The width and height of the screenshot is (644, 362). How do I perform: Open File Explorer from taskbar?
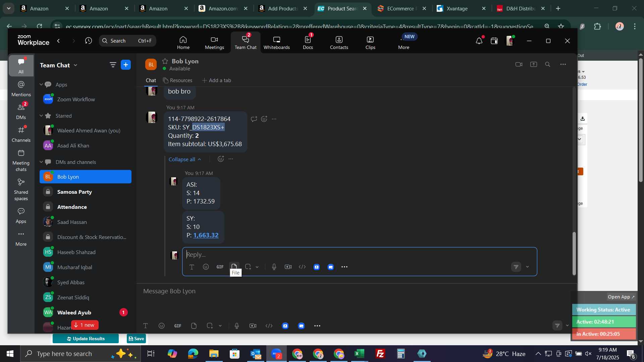pos(214,354)
